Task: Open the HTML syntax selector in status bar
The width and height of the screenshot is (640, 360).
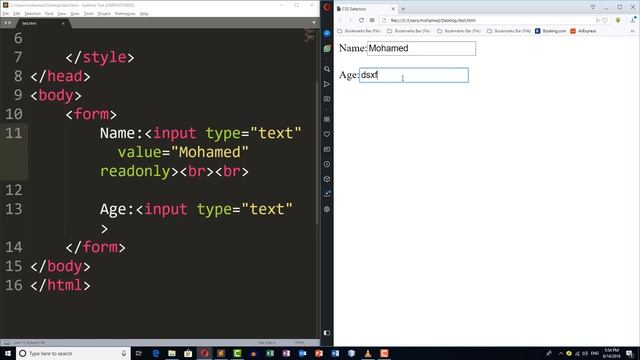Action: coord(300,343)
